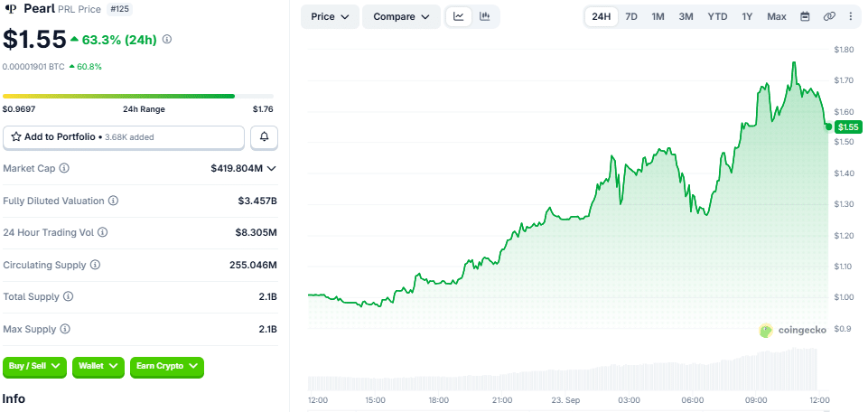868x412 pixels.
Task: Select the YTD time range
Action: point(717,16)
